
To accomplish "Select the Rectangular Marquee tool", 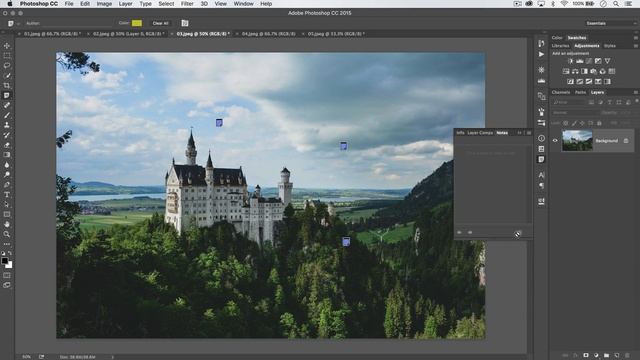I will [x=7, y=56].
